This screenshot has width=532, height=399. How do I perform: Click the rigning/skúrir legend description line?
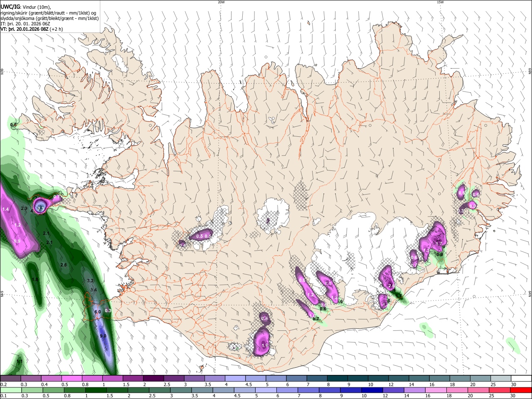coord(48,13)
